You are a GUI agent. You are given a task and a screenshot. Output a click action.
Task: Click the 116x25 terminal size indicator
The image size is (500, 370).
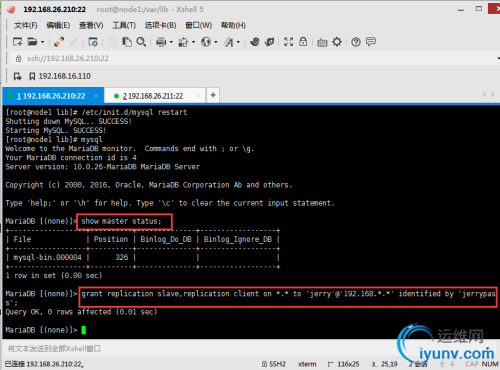point(343,364)
